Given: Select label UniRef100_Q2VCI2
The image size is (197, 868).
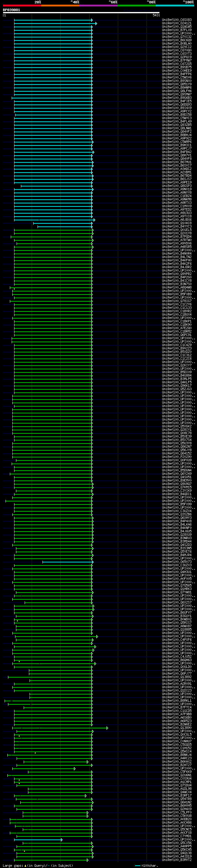Looking at the screenshot, I should pos(177,47).
